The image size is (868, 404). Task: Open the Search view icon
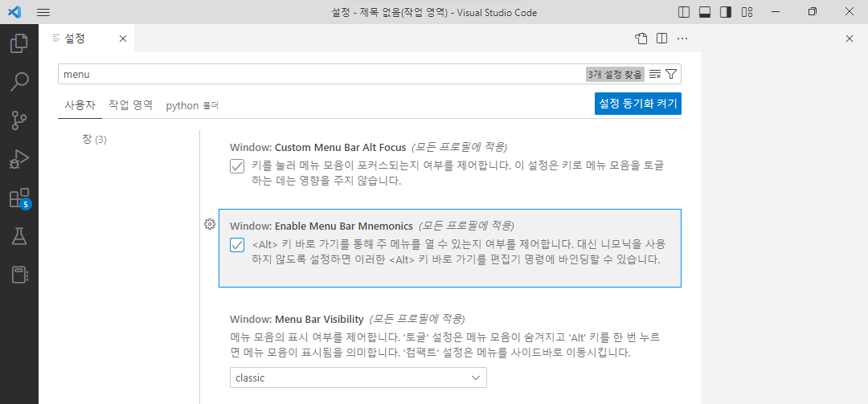18,82
